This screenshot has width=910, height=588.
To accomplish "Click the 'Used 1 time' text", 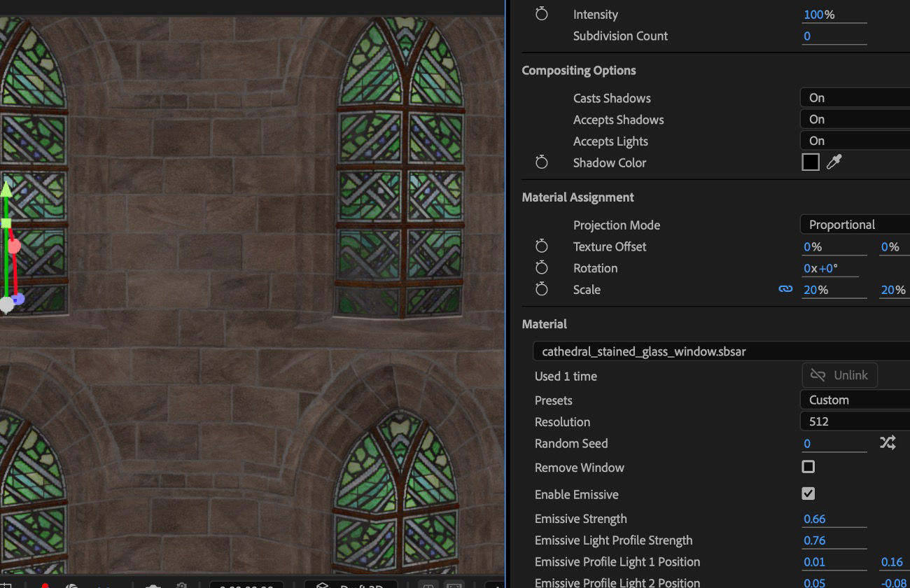I will pos(566,377).
